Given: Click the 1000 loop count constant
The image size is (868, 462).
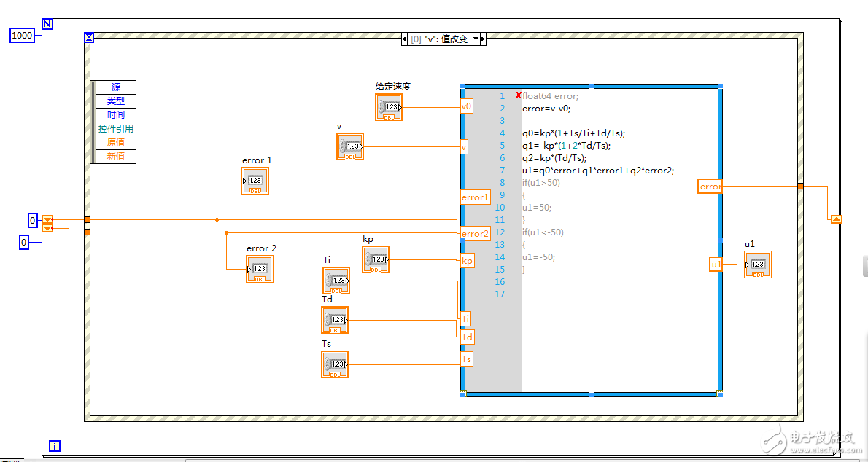Looking at the screenshot, I should tap(22, 36).
